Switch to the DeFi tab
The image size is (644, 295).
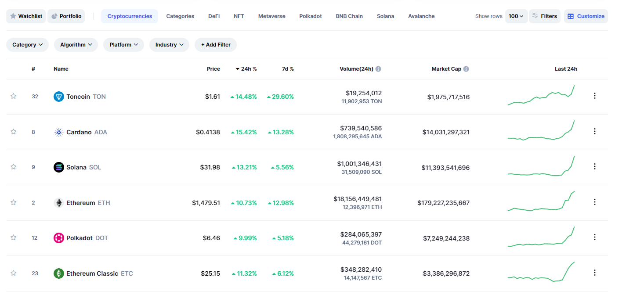tap(214, 16)
